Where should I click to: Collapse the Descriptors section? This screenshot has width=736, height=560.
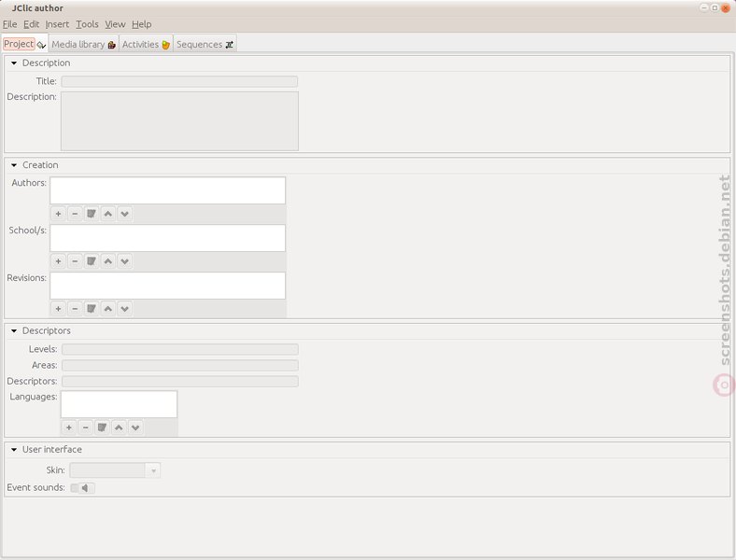(x=14, y=330)
